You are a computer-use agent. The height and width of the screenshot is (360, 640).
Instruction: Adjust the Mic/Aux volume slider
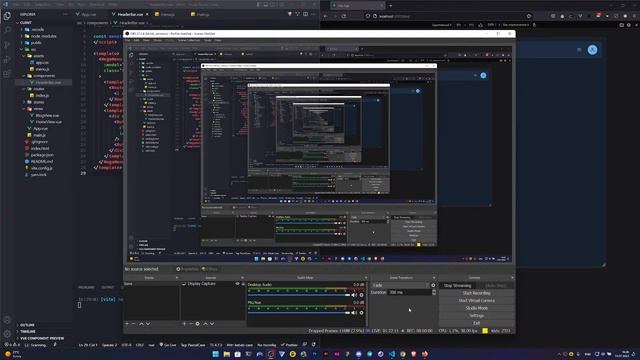[299, 313]
